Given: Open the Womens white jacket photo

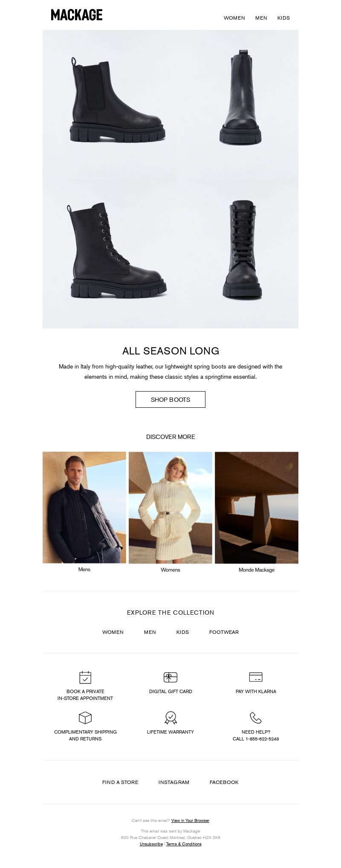Looking at the screenshot, I should click(170, 508).
